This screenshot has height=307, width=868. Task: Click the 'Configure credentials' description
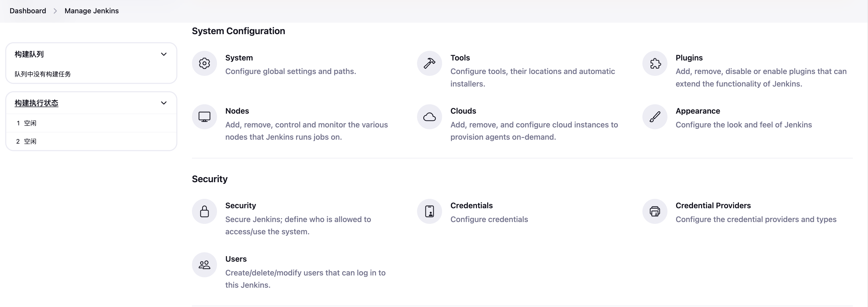coord(489,219)
